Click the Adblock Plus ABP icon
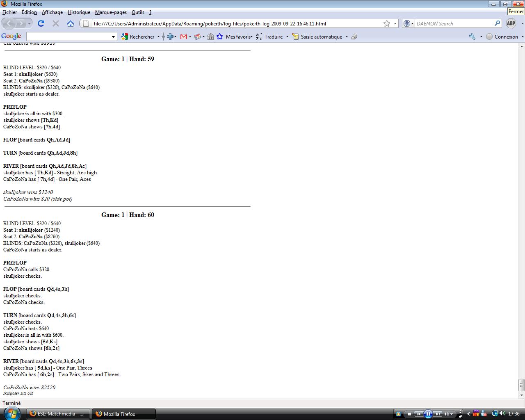 pos(511,23)
